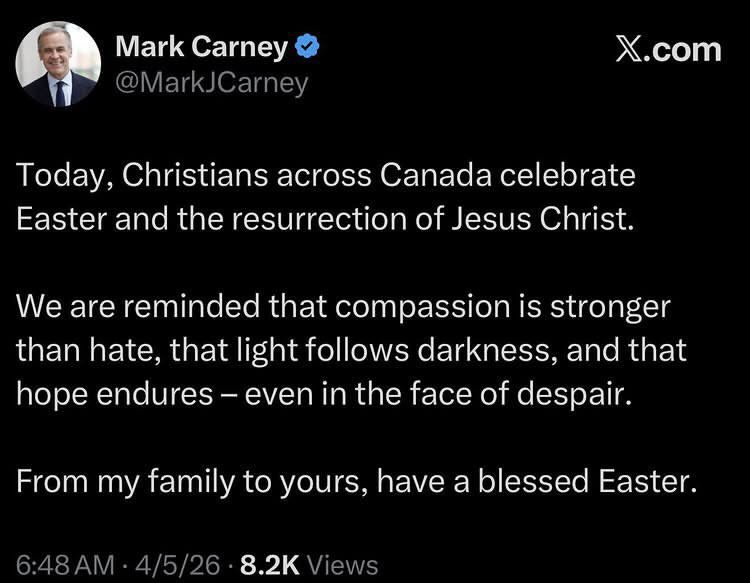The image size is (750, 583).
Task: Click the line "From my family to yours"
Action: (355, 481)
